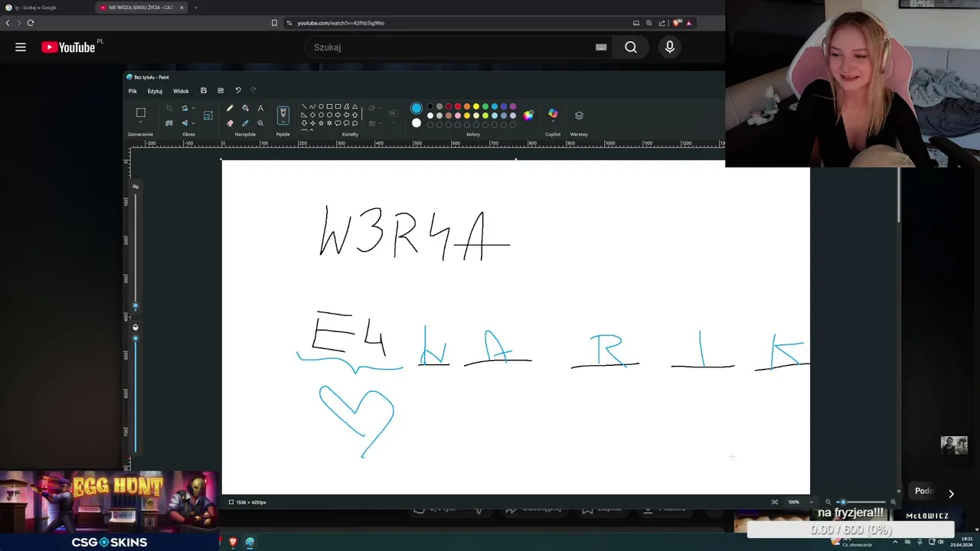The height and width of the screenshot is (551, 980).
Task: Click the on-screen keyboard icon in search box
Action: coord(601,47)
